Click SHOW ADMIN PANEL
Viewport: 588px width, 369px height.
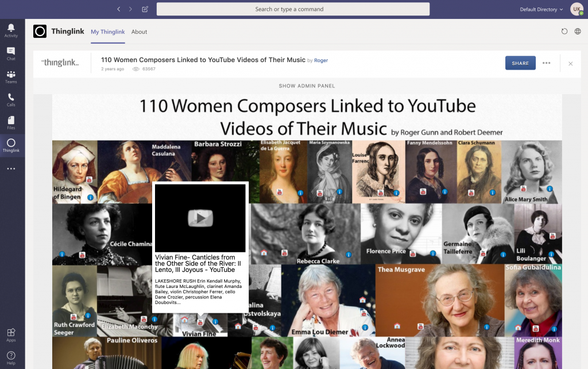click(x=307, y=86)
